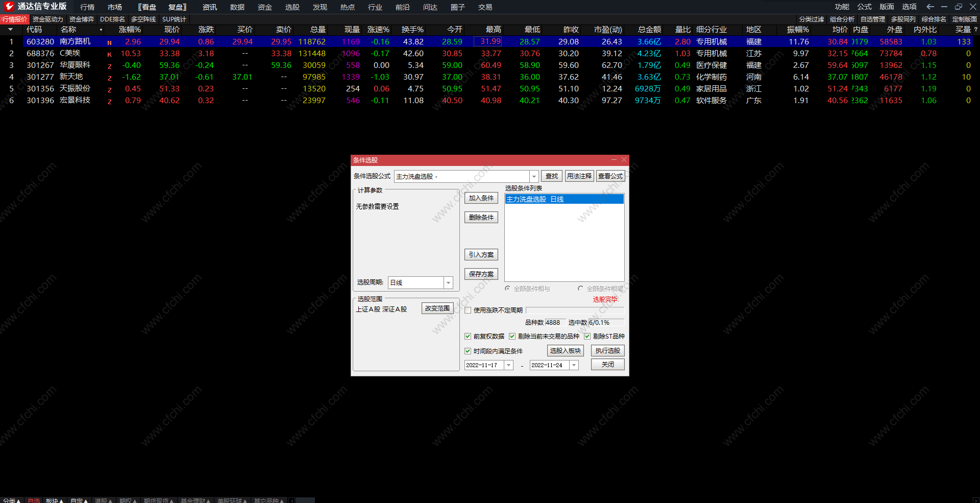Click the red Tongdaxin logo icon

coord(9,6)
